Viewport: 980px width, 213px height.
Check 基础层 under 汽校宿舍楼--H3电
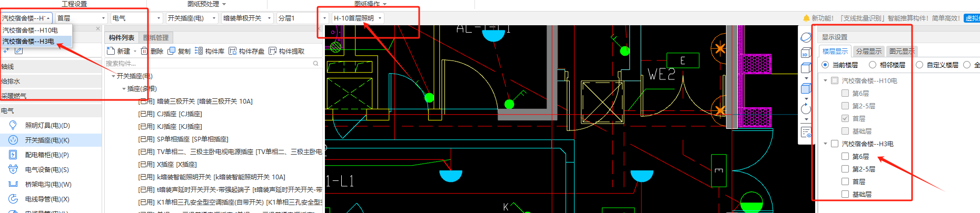[845, 194]
